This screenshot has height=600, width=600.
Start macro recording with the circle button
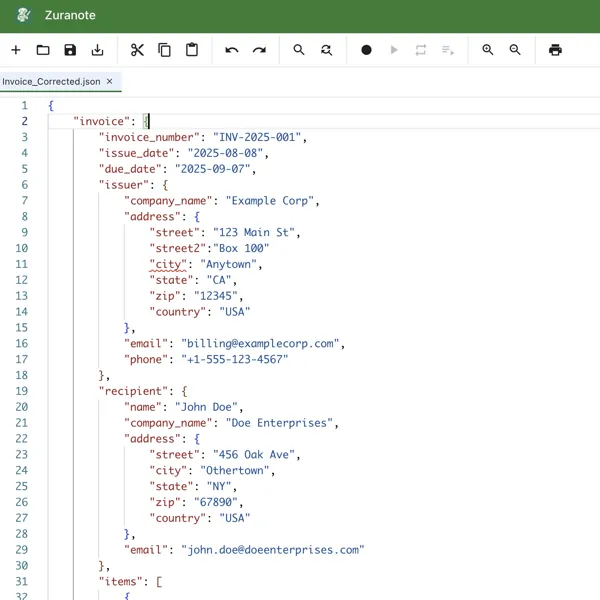(x=366, y=50)
